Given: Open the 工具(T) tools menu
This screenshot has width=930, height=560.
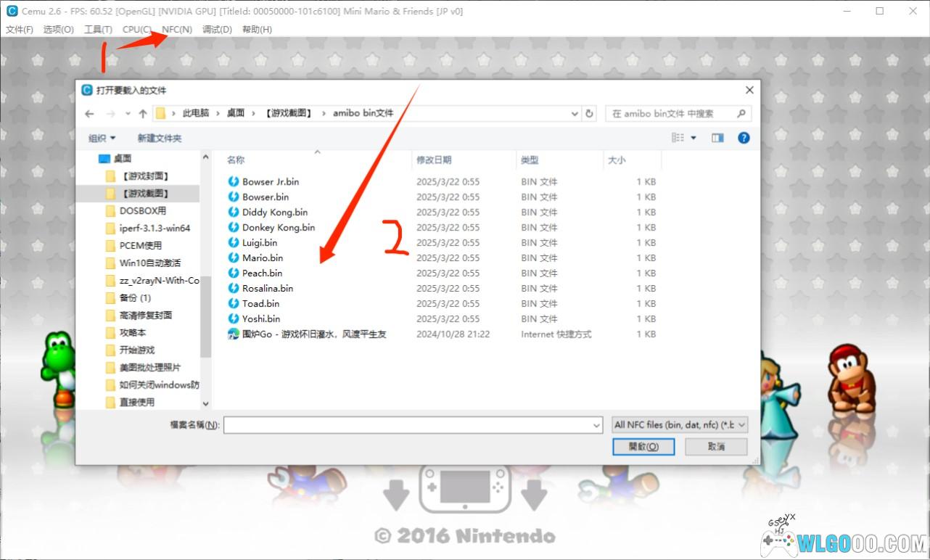Looking at the screenshot, I should [x=98, y=30].
